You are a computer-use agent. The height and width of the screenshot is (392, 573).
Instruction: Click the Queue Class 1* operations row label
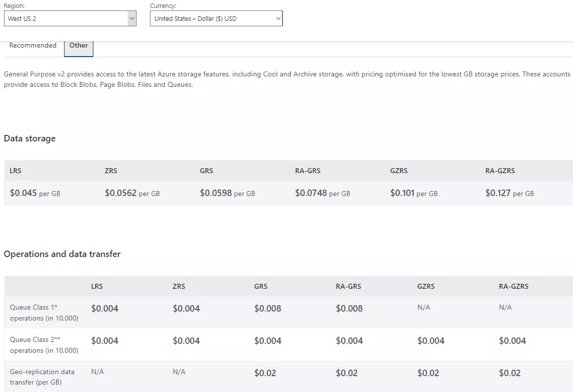point(43,313)
